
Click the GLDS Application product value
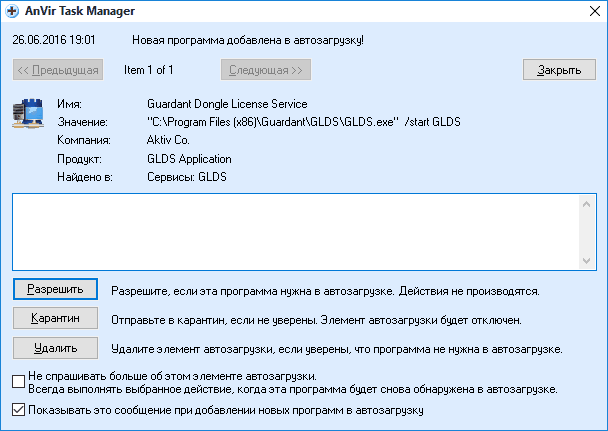189,159
